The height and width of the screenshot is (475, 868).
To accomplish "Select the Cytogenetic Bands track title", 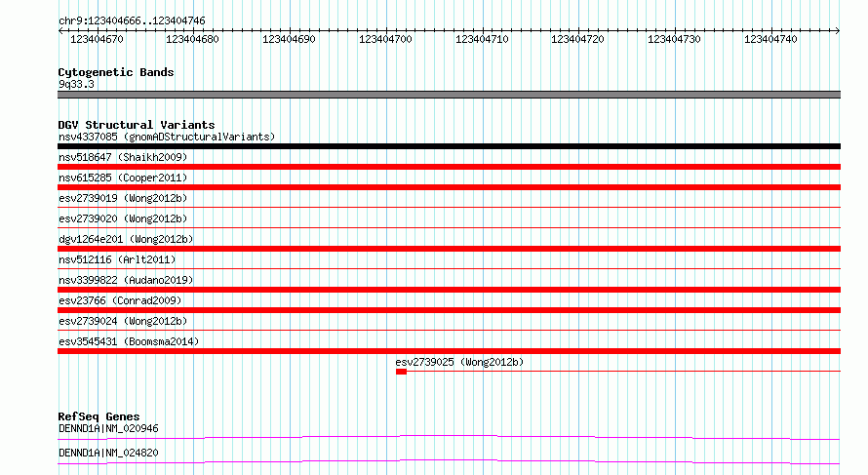I will (x=116, y=72).
